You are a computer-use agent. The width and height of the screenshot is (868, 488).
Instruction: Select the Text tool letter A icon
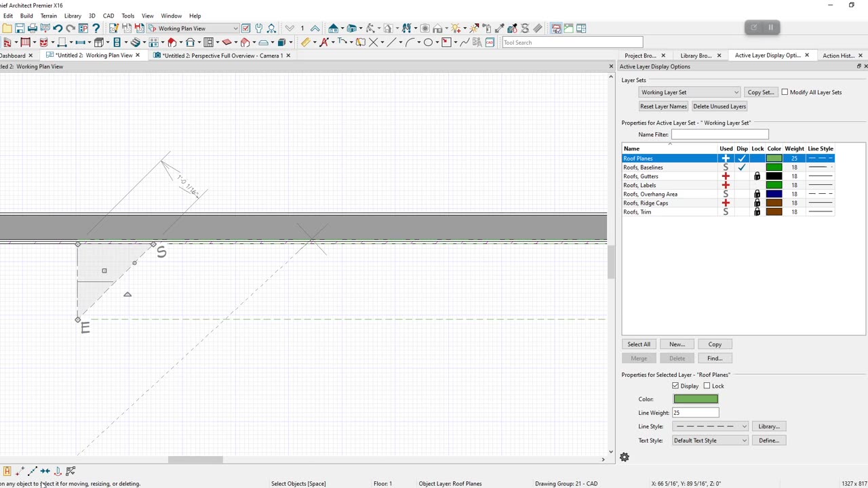point(323,42)
